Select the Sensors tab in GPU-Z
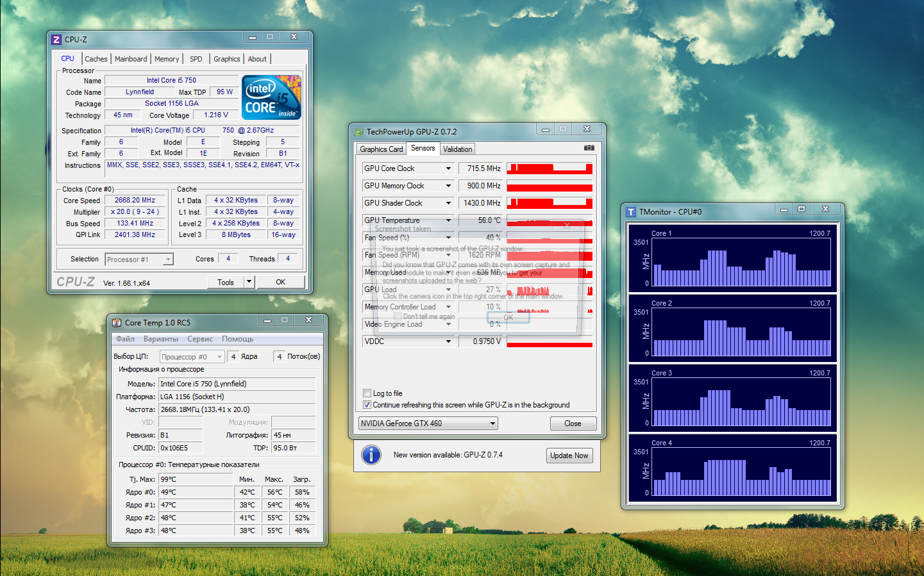The height and width of the screenshot is (576, 924). pos(423,148)
